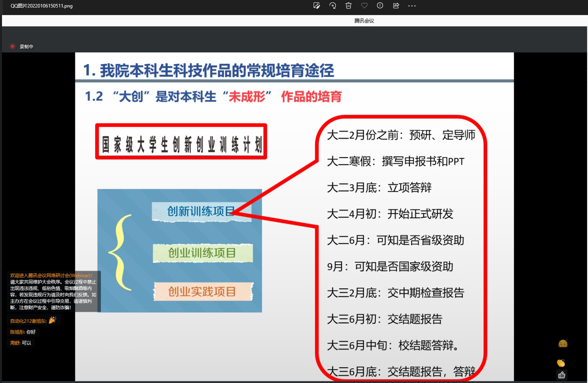View file info via the info icon
The image size is (588, 383).
(380, 6)
